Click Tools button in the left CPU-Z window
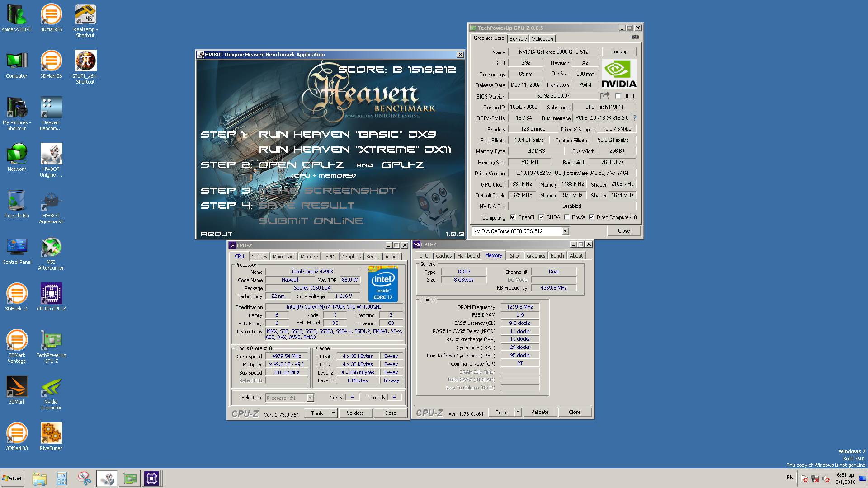The image size is (868, 488). (317, 413)
